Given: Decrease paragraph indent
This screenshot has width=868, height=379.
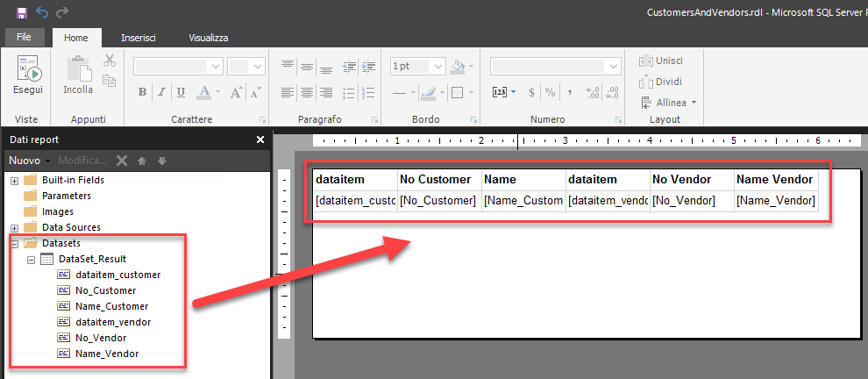Looking at the screenshot, I should [x=349, y=66].
